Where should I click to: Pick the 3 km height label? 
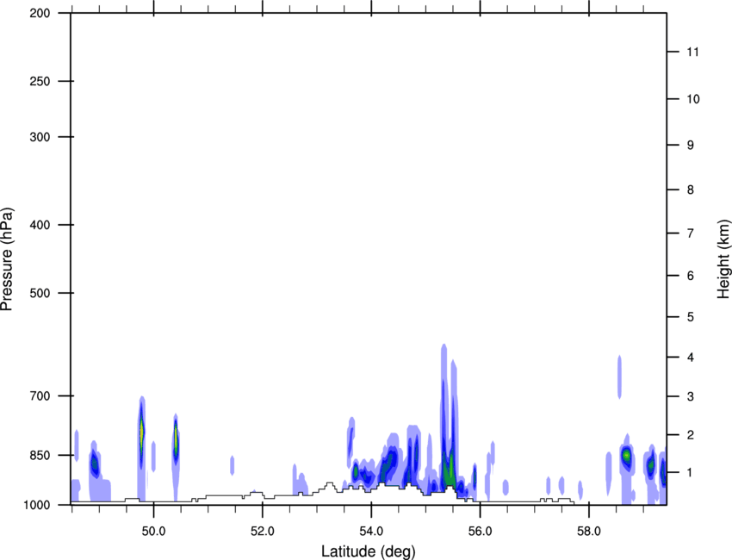(690, 396)
